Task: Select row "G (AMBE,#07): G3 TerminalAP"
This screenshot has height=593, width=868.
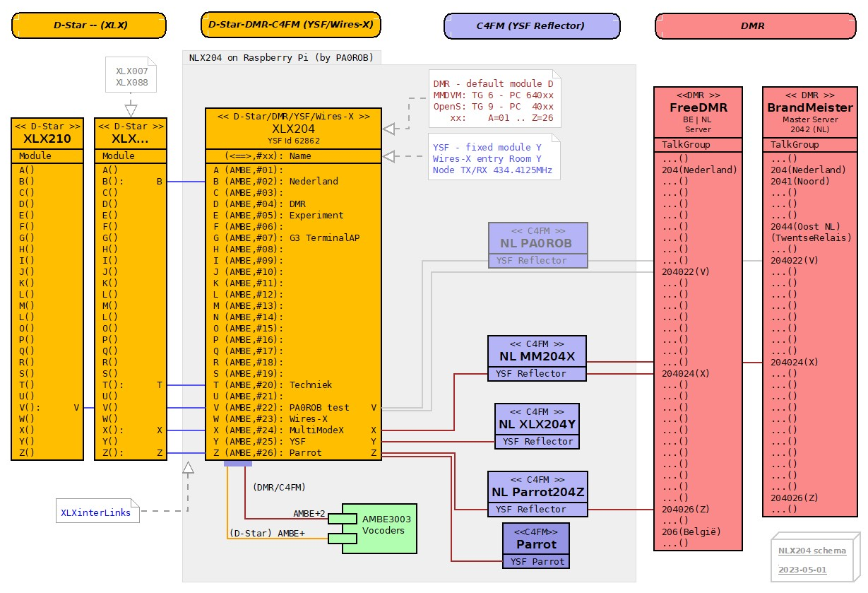Action: tap(293, 237)
